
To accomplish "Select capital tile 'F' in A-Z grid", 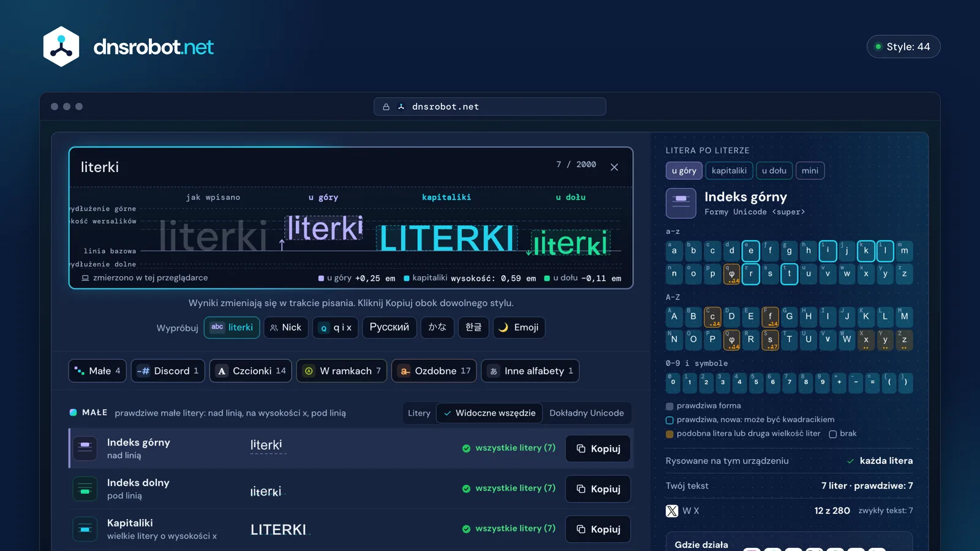I will point(770,317).
